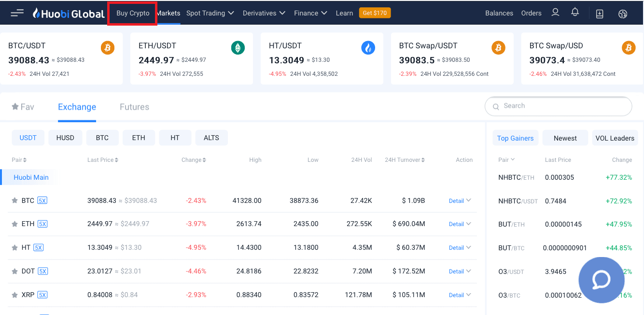The image size is (644, 315).
Task: Sort the market table by Last Price
Action: (x=103, y=159)
